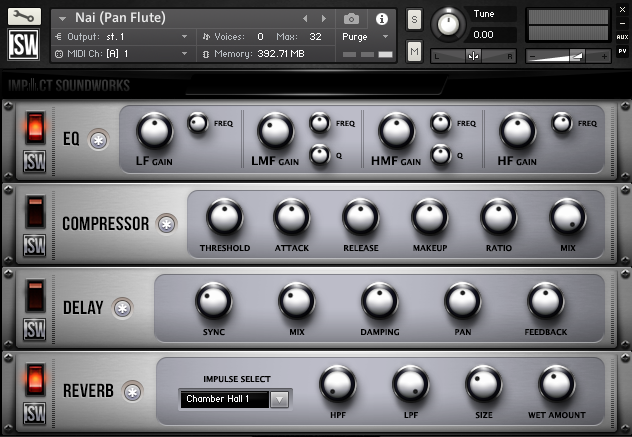Open the MIDI Ch dropdown
Viewport: 632px width, 437px height.
tap(185, 54)
